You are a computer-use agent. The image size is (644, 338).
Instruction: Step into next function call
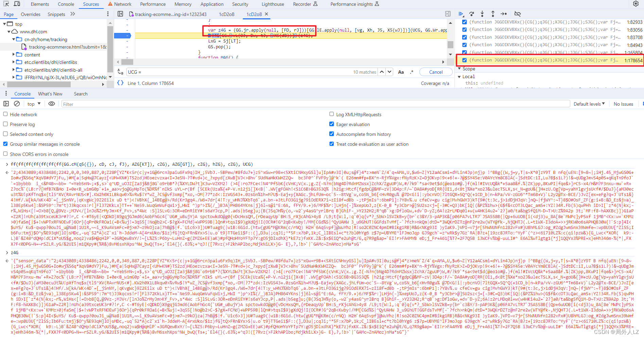click(x=482, y=14)
